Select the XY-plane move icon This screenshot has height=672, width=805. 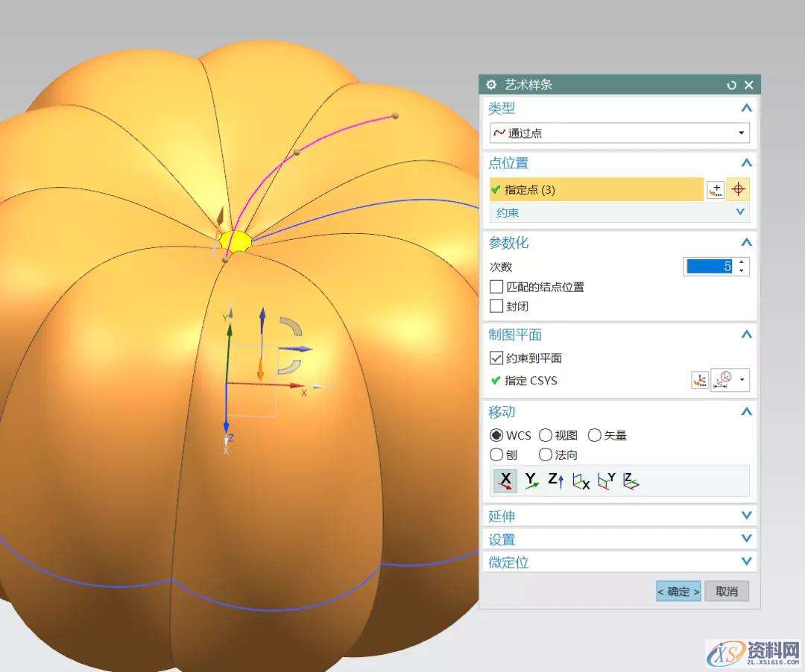(x=631, y=481)
